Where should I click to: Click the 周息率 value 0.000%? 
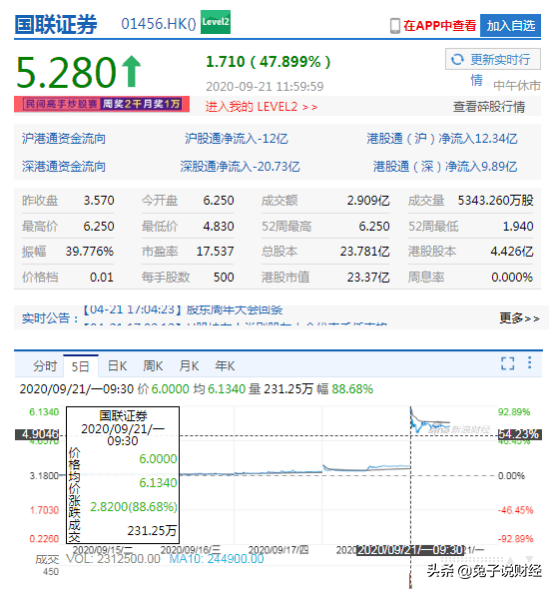pyautogui.click(x=512, y=277)
